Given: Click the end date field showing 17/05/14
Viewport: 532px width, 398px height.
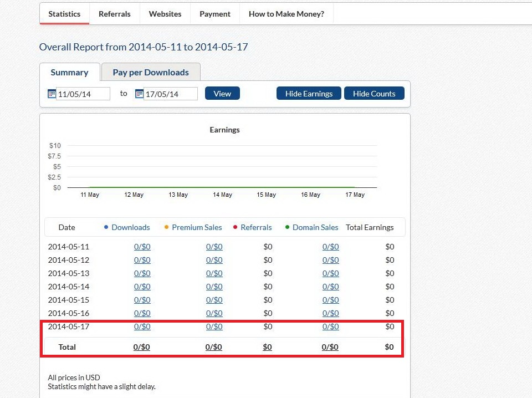Looking at the screenshot, I should [x=170, y=94].
